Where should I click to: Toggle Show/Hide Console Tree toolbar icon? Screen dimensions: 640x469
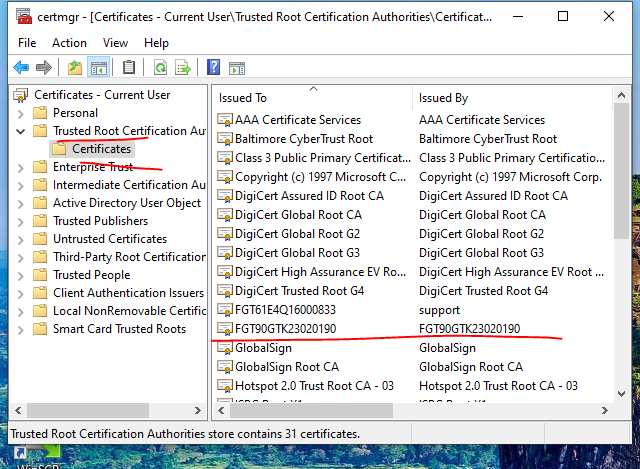click(x=98, y=67)
